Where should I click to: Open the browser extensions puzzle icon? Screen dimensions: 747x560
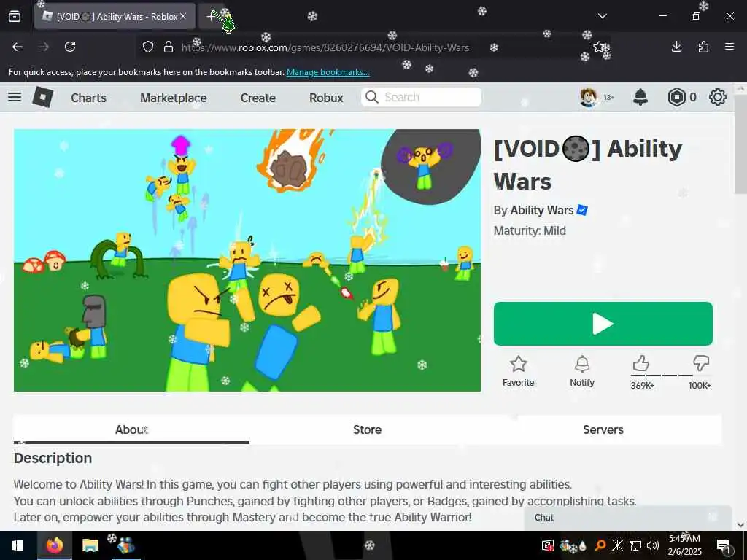[703, 47]
